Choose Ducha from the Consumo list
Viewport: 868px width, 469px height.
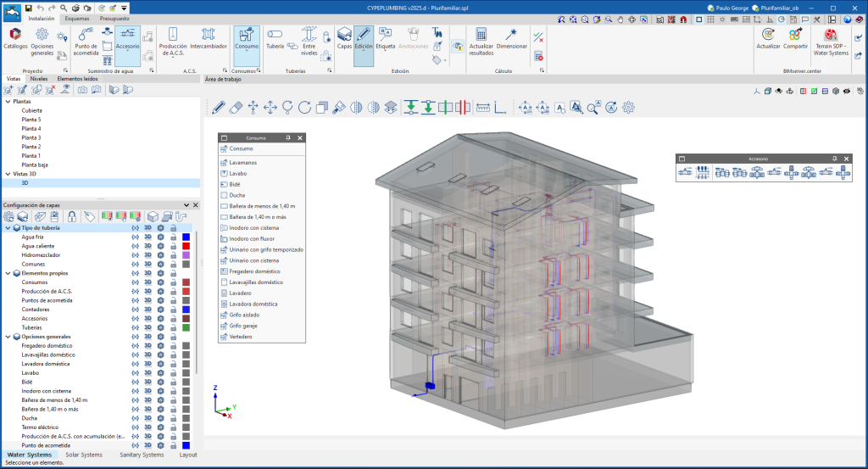point(238,195)
